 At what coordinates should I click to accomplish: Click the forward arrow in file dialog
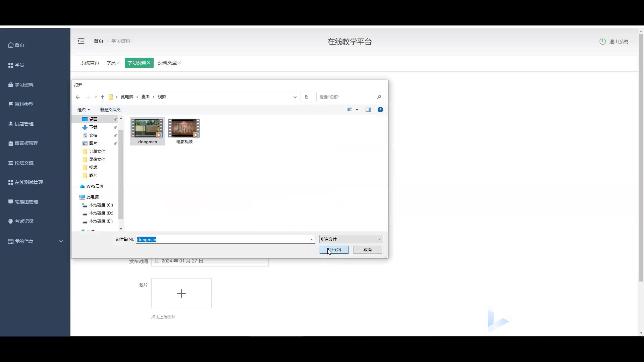tap(88, 97)
